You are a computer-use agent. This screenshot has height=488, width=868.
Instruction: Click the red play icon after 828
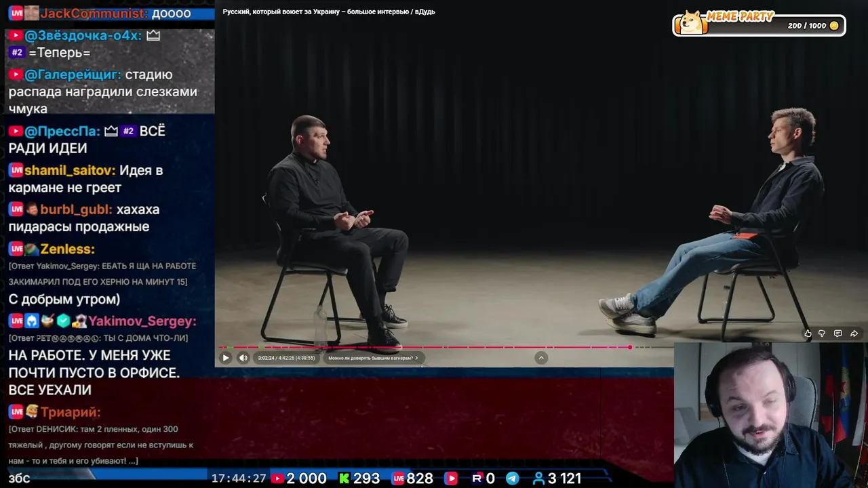click(x=451, y=479)
